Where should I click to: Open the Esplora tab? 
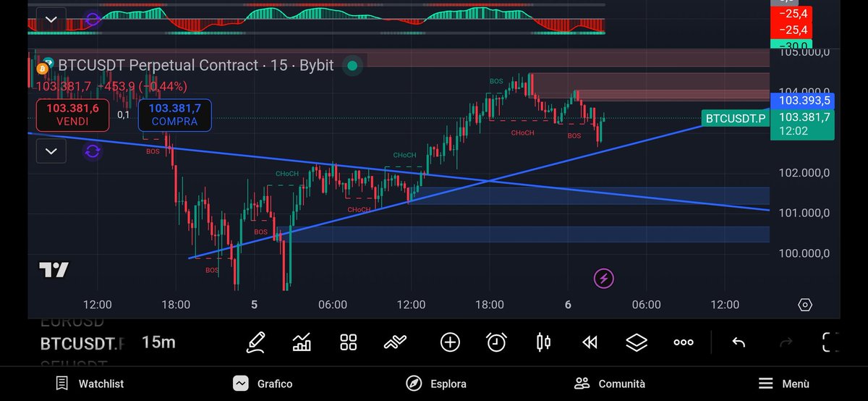coord(435,384)
